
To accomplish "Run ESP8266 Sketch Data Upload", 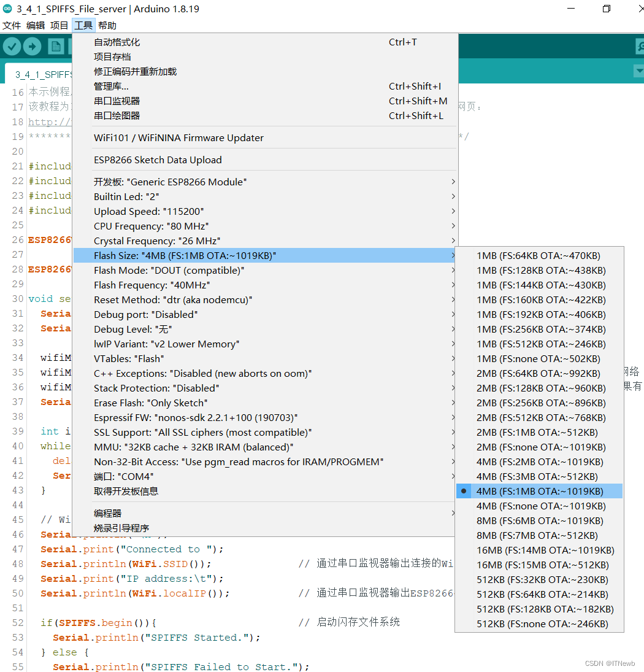I will pyautogui.click(x=266, y=160).
